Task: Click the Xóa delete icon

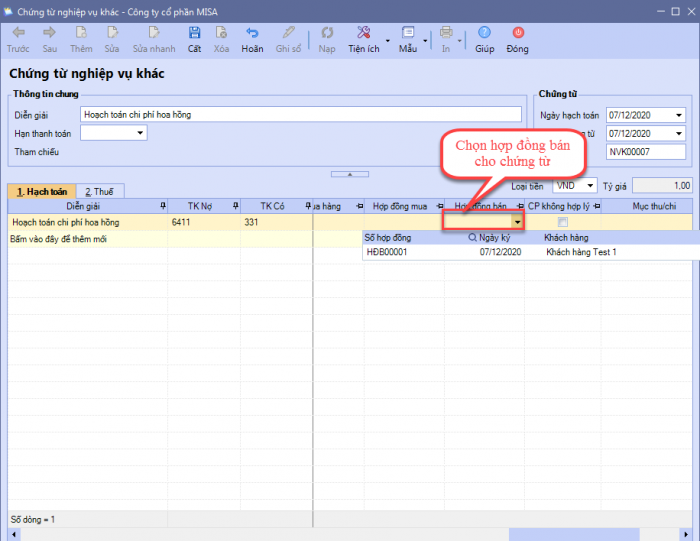Action: tap(221, 34)
